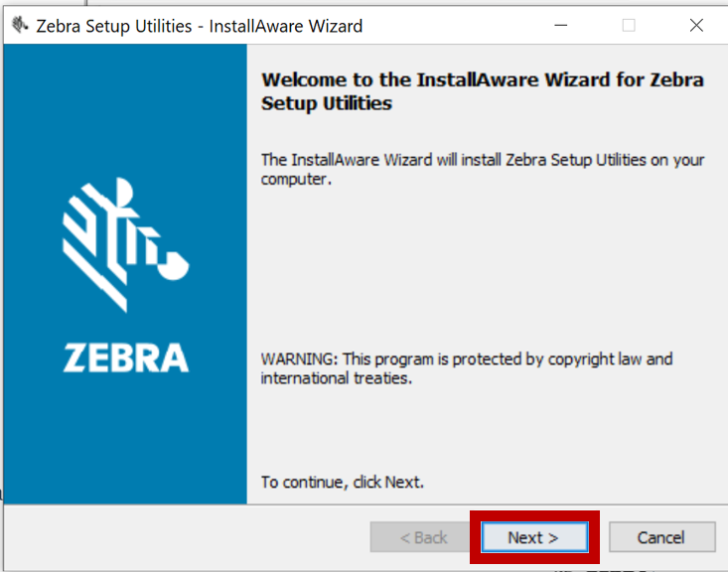Viewport: 728px width, 572px height.
Task: Click 'InstallAware Wizard' in the title bar
Action: tap(286, 26)
